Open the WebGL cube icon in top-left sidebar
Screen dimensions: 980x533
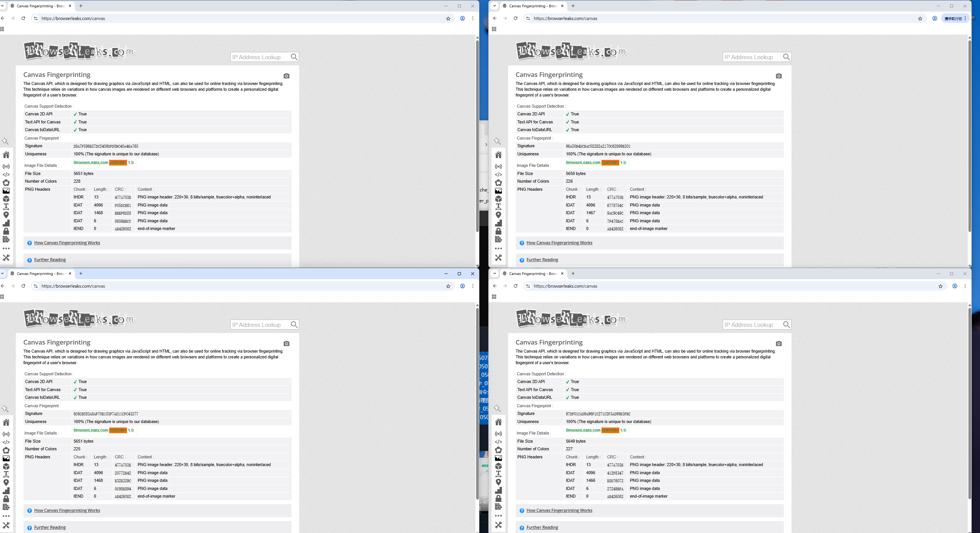[x=6, y=199]
